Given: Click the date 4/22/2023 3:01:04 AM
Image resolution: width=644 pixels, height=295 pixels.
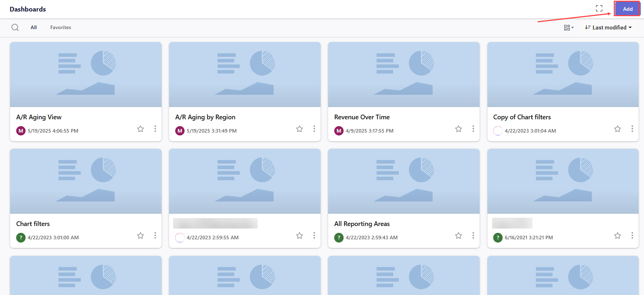Looking at the screenshot, I should click(x=530, y=131).
